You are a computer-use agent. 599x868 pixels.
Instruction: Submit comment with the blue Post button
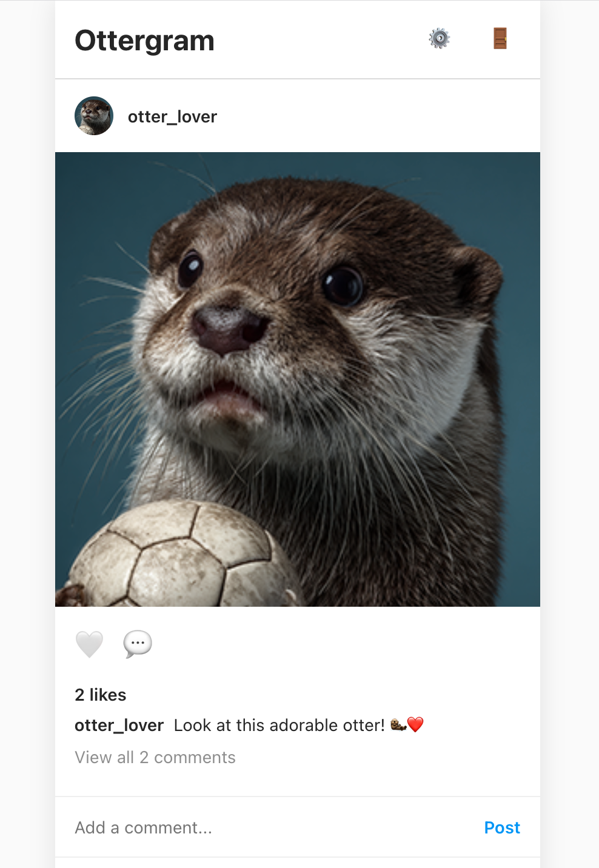pos(502,827)
